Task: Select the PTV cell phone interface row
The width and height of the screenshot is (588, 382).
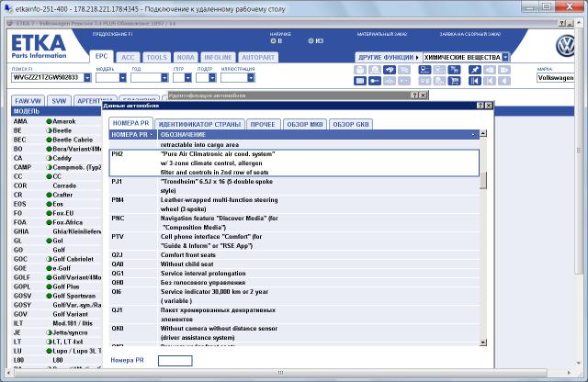Action: click(294, 242)
